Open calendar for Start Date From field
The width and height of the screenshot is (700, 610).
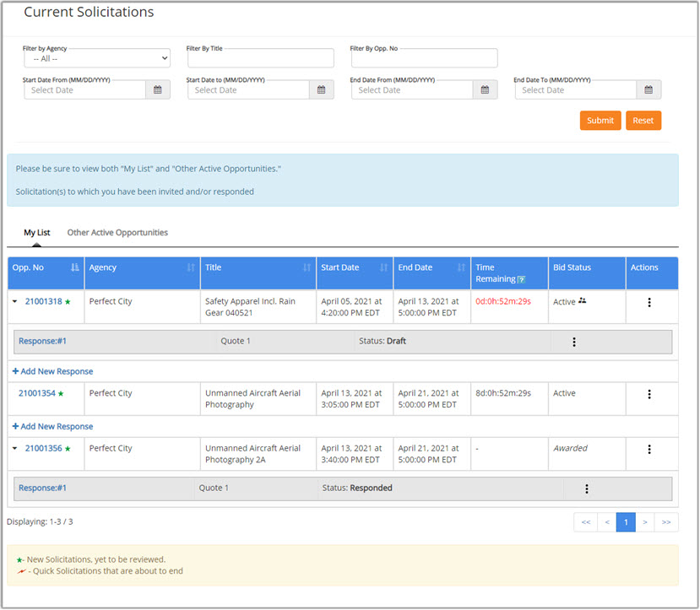tap(158, 90)
